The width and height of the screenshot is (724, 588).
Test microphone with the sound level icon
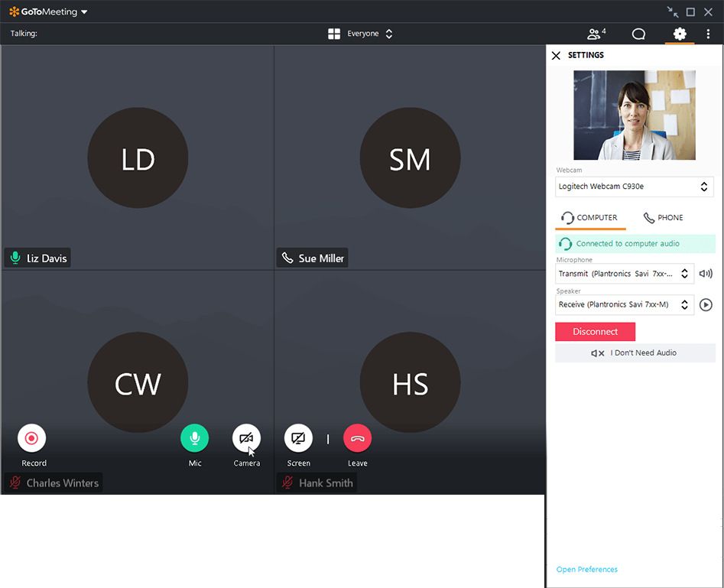pyautogui.click(x=706, y=274)
